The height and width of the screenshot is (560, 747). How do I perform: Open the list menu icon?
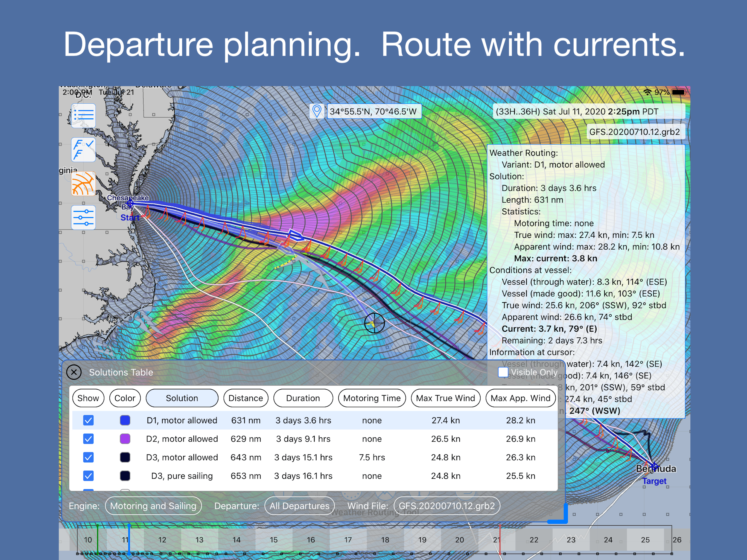click(x=83, y=115)
